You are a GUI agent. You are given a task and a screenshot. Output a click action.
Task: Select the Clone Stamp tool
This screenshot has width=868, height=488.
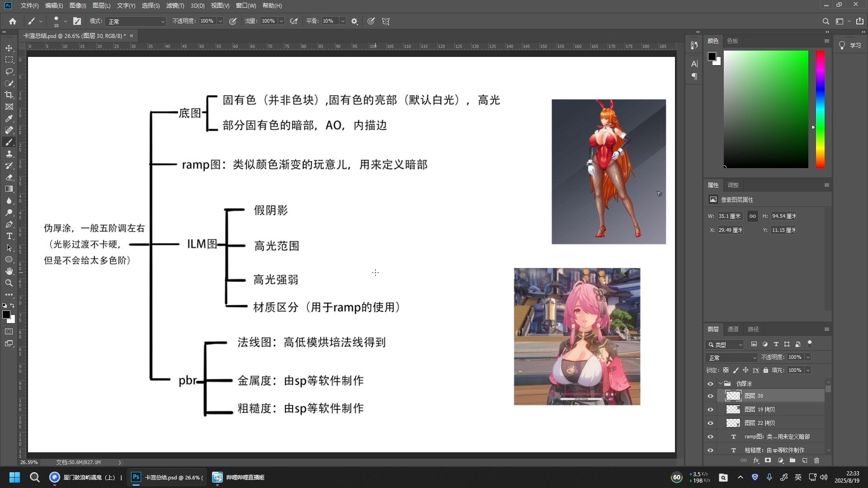tap(9, 154)
